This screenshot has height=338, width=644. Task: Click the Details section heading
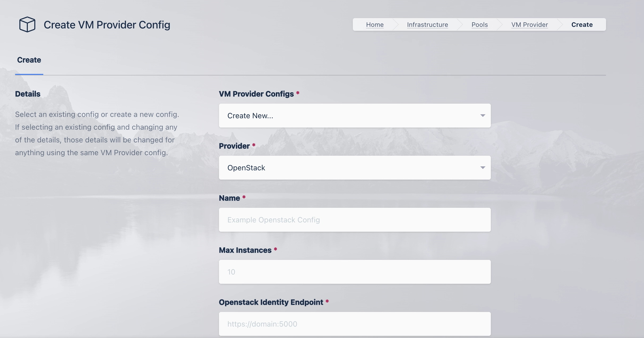click(x=28, y=94)
